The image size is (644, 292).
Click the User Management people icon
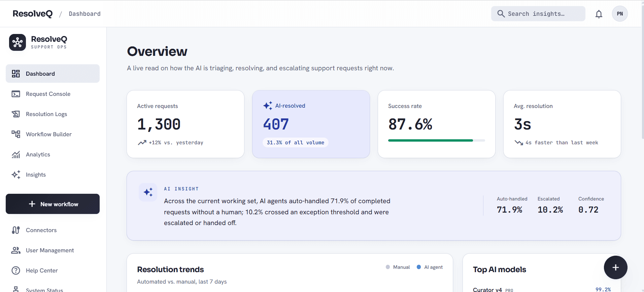[x=16, y=250]
